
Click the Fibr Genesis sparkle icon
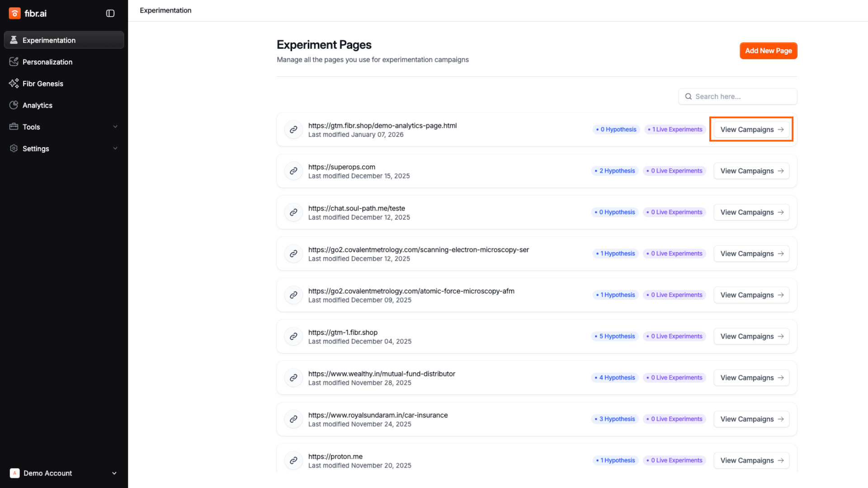(x=14, y=83)
